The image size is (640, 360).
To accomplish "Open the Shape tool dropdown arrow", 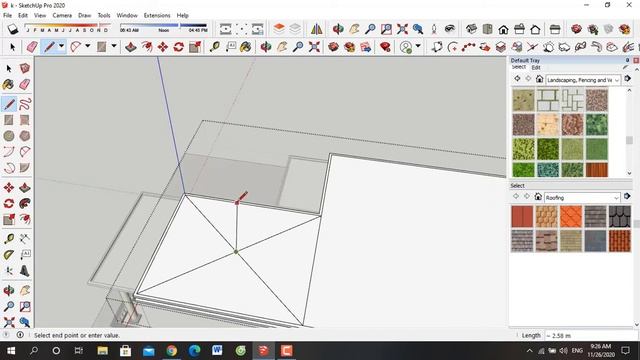I will point(114,47).
